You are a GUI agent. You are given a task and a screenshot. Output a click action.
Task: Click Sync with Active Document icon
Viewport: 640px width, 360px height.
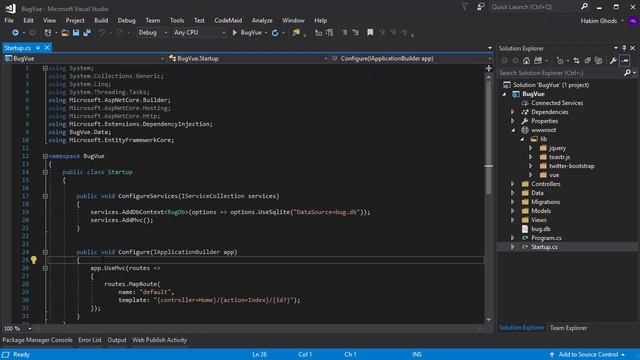pos(576,61)
